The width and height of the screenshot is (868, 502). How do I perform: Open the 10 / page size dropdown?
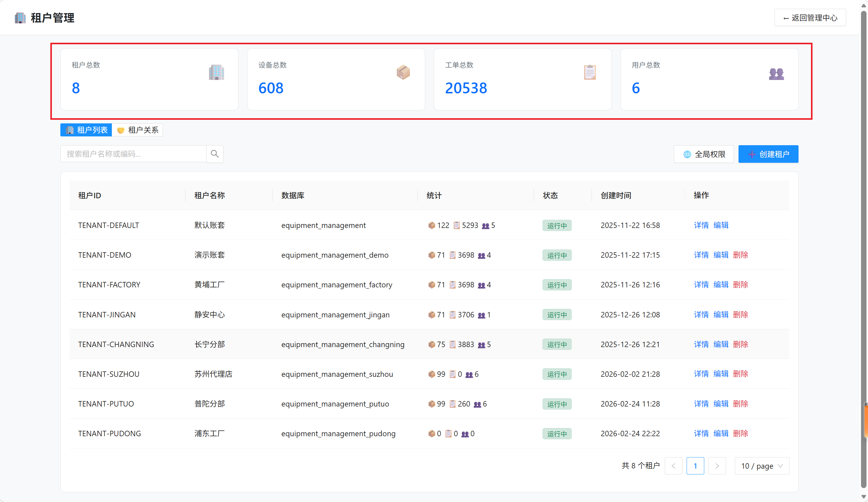pyautogui.click(x=762, y=466)
